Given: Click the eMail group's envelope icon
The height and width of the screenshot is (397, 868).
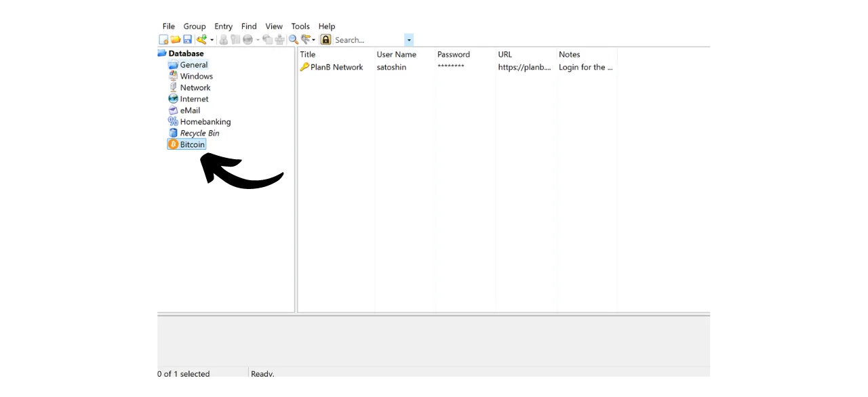Looking at the screenshot, I should coord(173,110).
